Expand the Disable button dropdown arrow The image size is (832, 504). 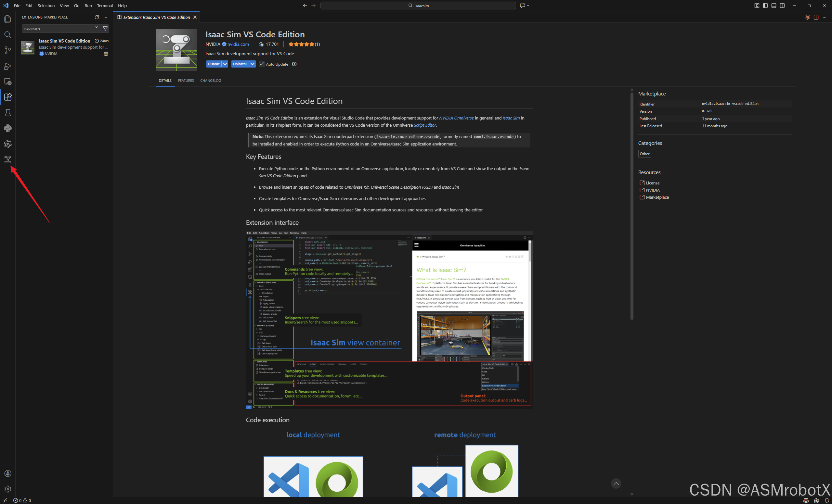click(225, 64)
